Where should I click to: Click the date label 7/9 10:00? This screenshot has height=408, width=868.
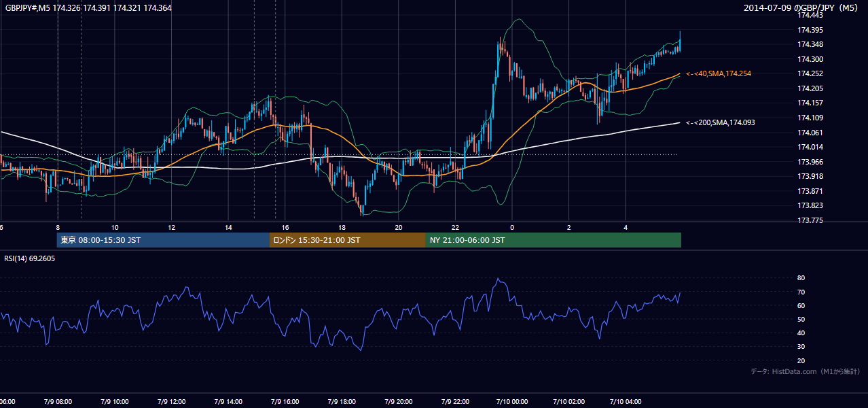coord(115,402)
